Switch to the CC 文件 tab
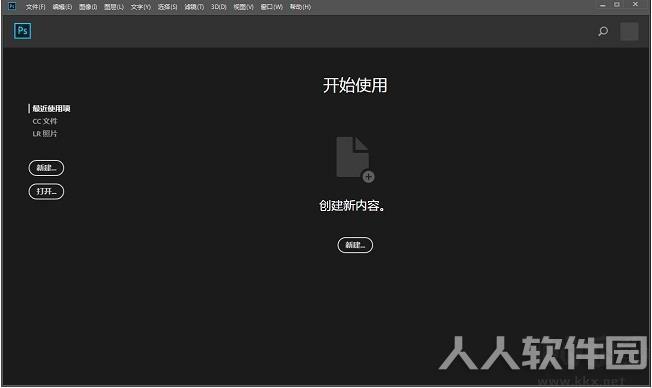This screenshot has height=388, width=652. pos(45,121)
